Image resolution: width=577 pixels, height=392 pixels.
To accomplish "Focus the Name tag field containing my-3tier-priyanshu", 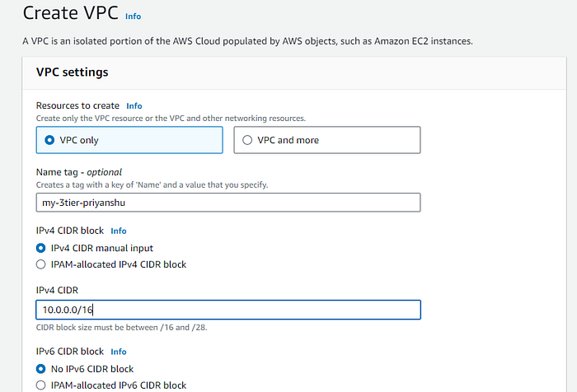I will coord(228,203).
